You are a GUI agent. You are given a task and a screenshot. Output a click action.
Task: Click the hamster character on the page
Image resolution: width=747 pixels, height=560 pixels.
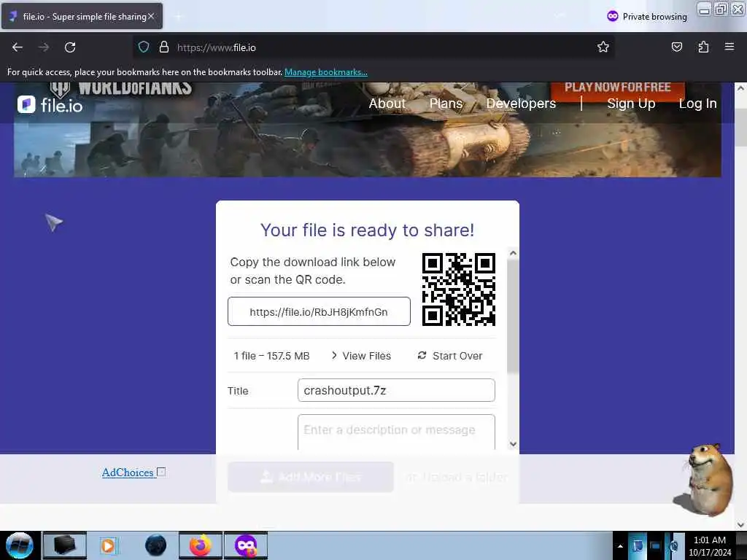[x=704, y=480]
